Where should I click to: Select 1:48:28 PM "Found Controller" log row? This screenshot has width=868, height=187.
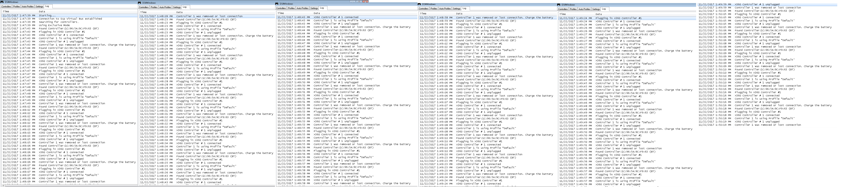(x=207, y=78)
